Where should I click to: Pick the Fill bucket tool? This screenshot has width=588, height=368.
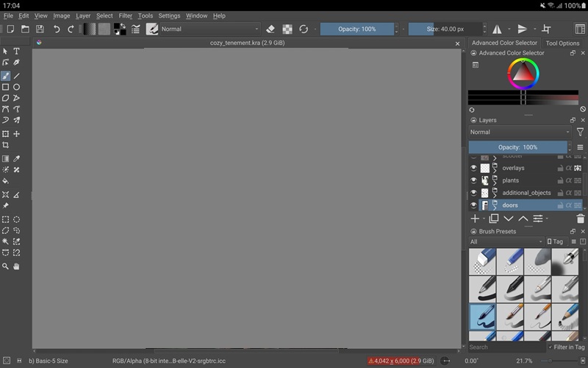tap(5, 181)
